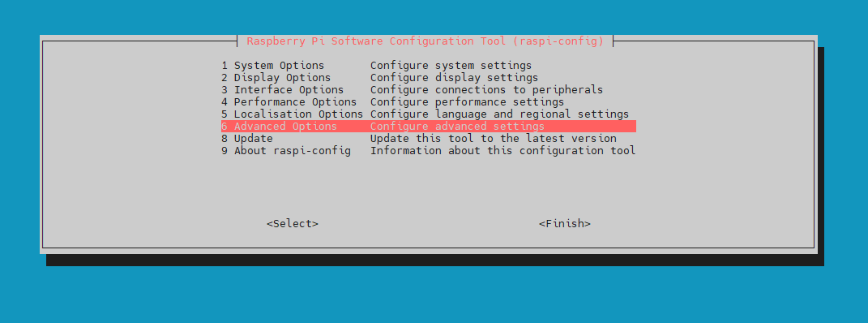The width and height of the screenshot is (868, 323).
Task: Click 'Configure system settings' description text
Action: (x=451, y=66)
